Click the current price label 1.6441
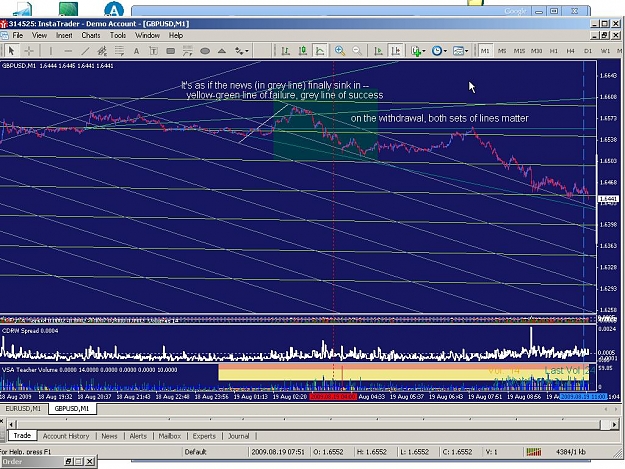Viewport: 625px width, 469px height. click(x=608, y=199)
